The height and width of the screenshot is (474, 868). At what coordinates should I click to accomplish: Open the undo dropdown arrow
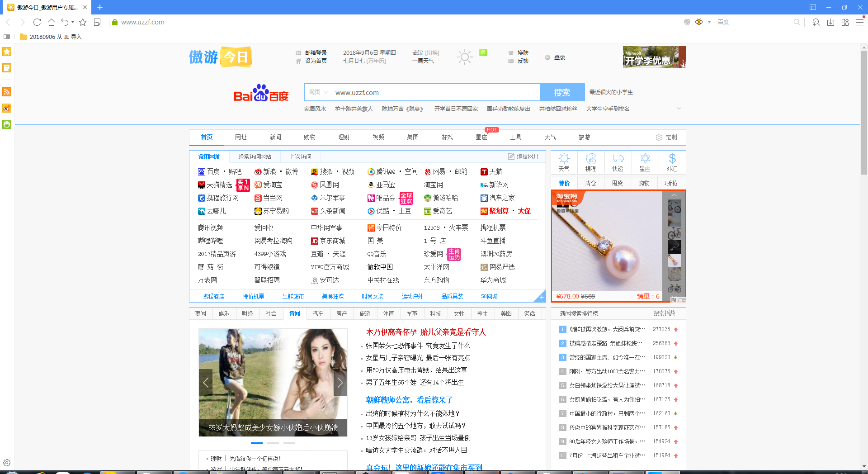click(x=73, y=22)
